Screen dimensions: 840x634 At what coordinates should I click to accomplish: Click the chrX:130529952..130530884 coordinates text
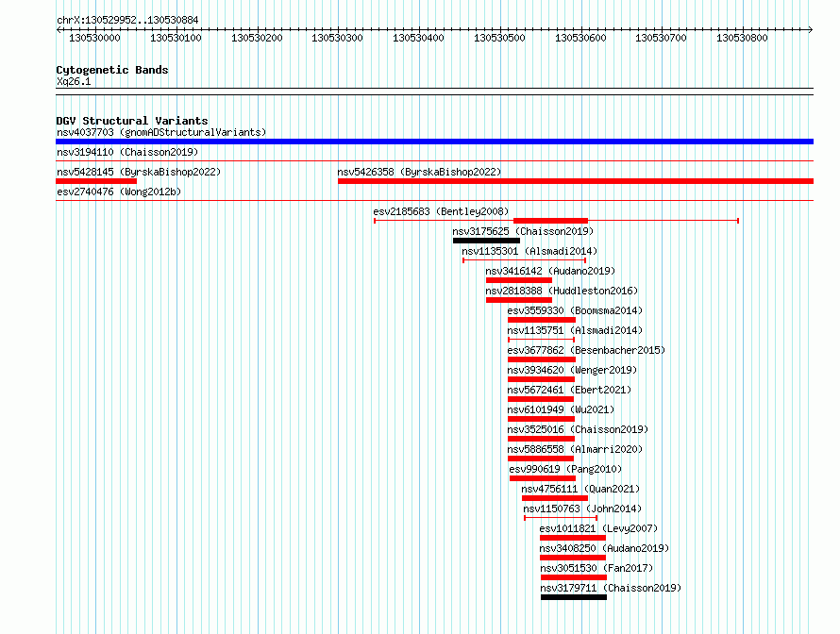(127, 20)
